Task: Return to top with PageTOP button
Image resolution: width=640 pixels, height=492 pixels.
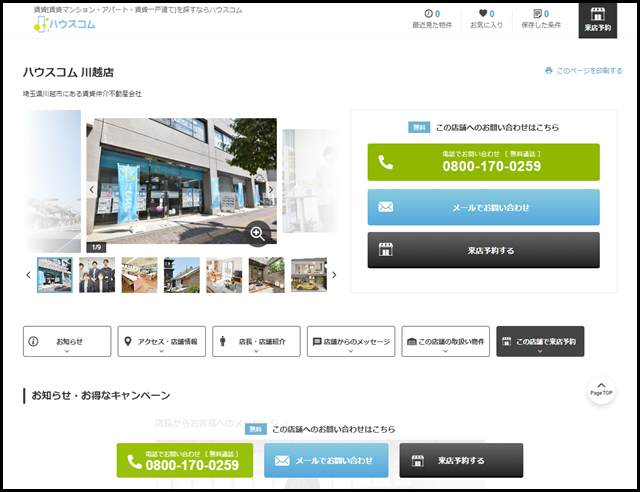Action: 601,390
